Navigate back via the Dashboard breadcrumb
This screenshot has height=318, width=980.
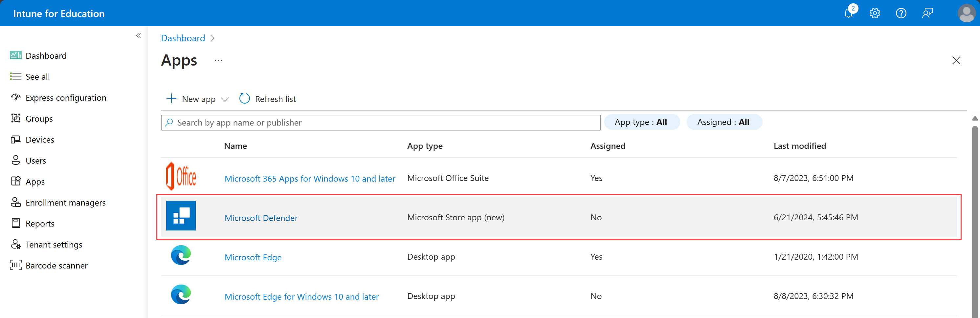coord(183,38)
